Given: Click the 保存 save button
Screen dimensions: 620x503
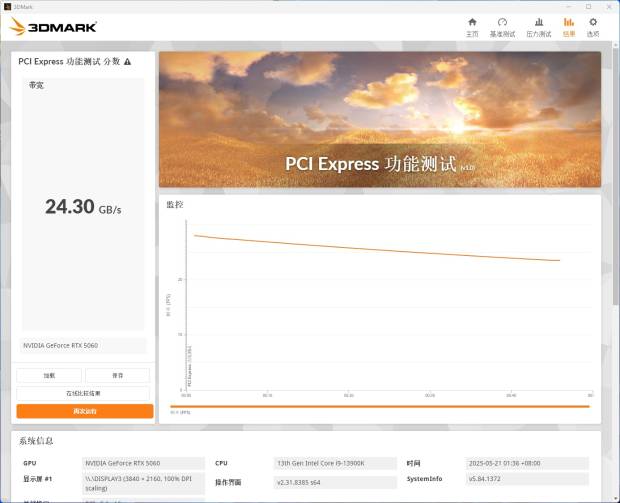Looking at the screenshot, I should tap(117, 375).
